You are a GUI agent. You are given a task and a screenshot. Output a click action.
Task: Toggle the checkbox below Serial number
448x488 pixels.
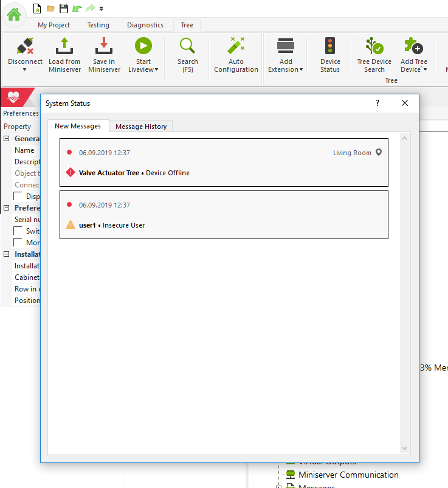[x=18, y=231]
